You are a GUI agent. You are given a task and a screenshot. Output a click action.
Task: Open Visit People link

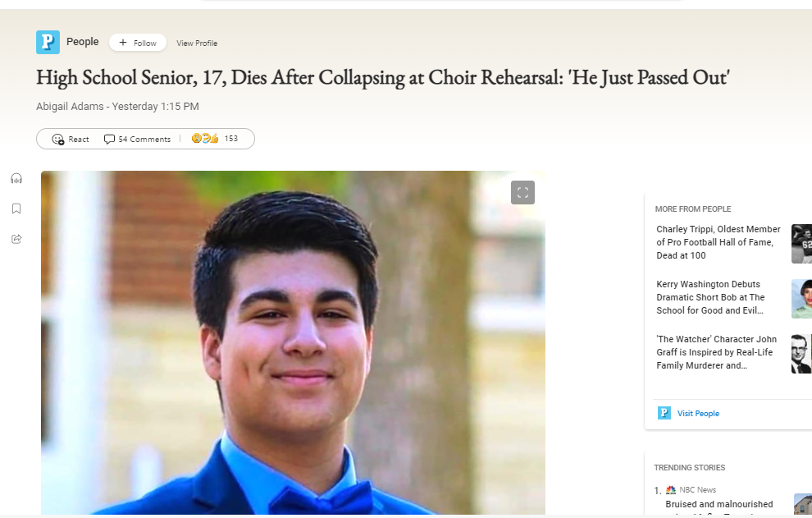pos(698,414)
